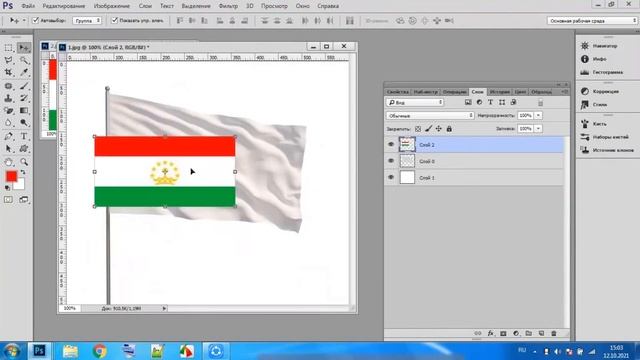Select the Hand tool
The width and height of the screenshot is (640, 360).
[x=9, y=162]
